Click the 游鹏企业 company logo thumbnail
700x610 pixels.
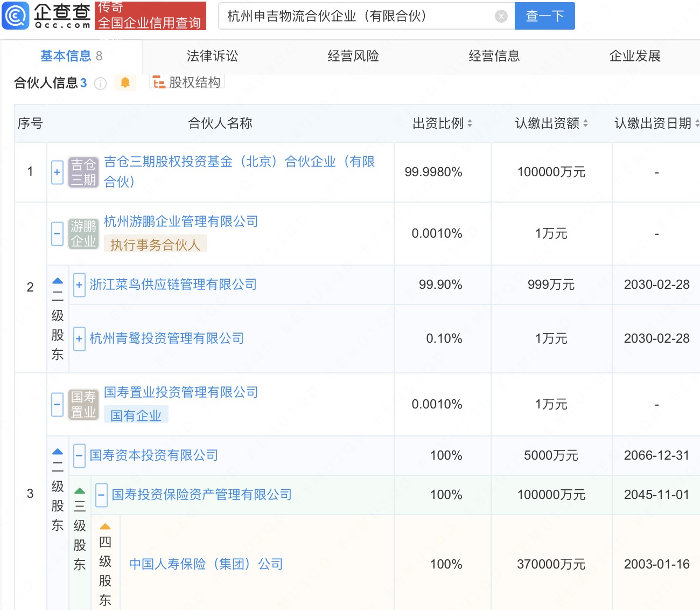83,234
